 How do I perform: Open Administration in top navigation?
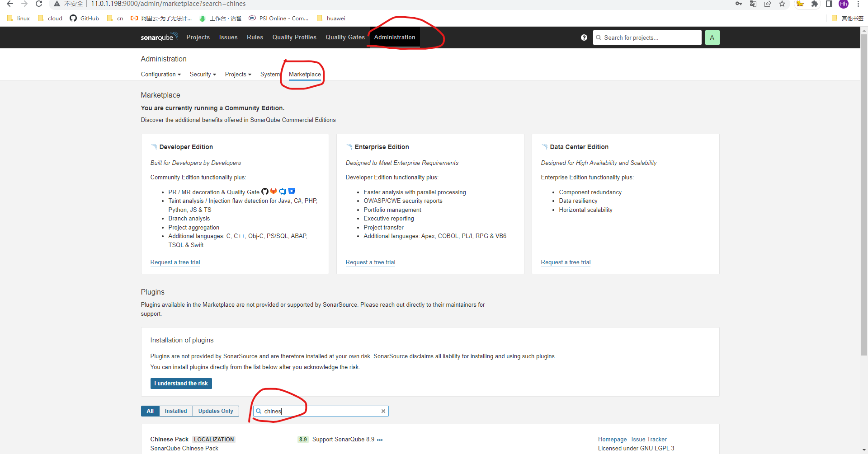pyautogui.click(x=395, y=37)
